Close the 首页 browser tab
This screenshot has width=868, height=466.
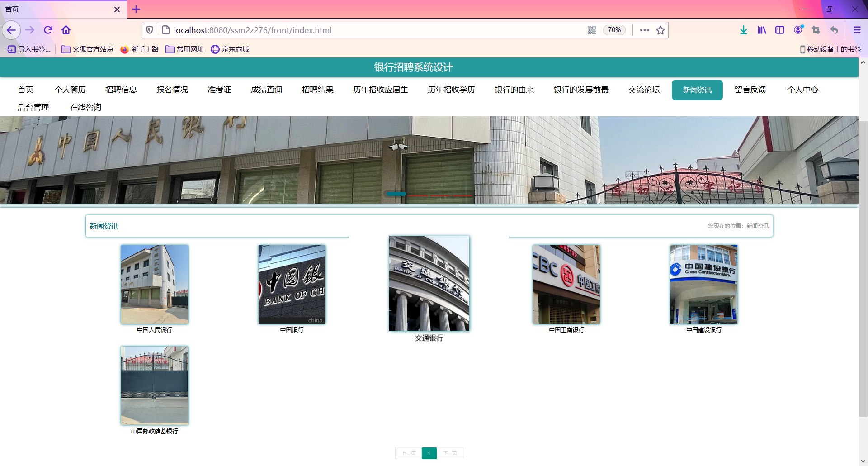[117, 9]
